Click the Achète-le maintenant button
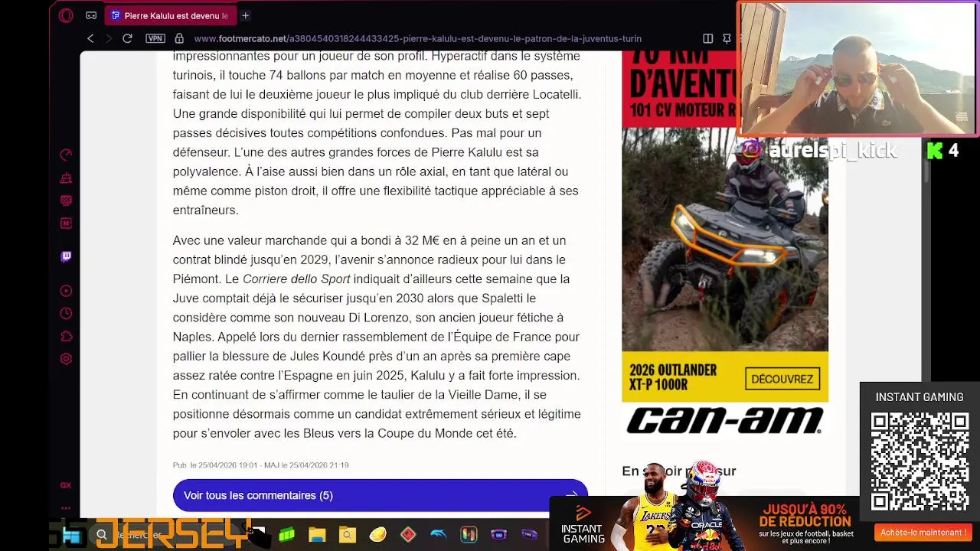980x551 pixels. pos(923,533)
